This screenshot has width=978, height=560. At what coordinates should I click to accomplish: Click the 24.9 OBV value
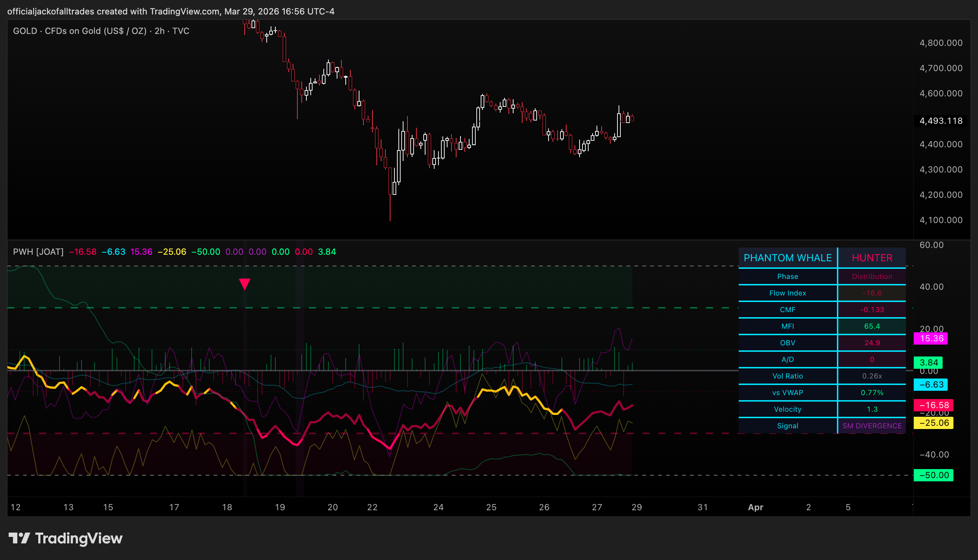(872, 343)
